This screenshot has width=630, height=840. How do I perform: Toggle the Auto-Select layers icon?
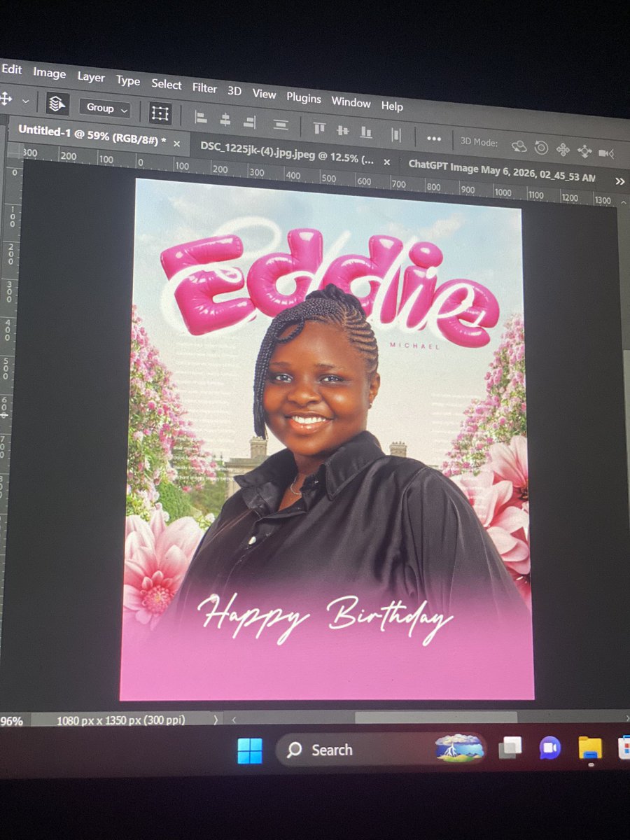pos(57,104)
